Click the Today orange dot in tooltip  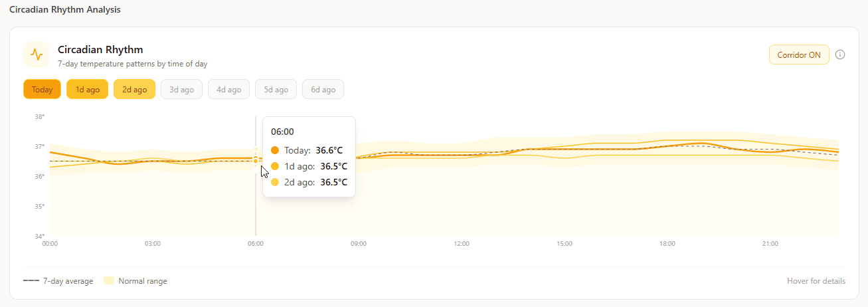point(275,150)
